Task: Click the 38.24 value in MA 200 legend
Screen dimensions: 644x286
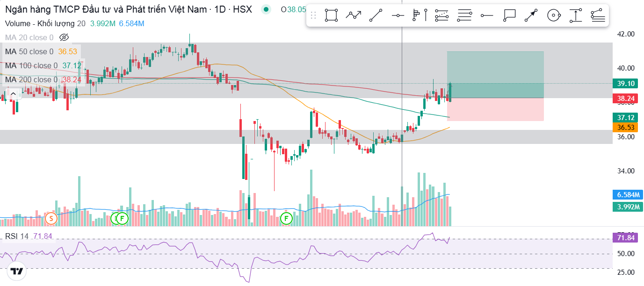Action: click(72, 80)
